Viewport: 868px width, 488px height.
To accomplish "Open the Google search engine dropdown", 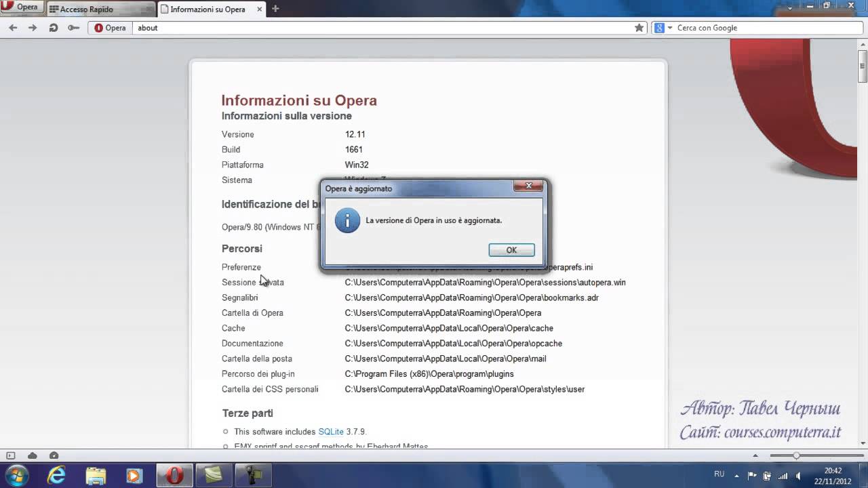I will pyautogui.click(x=663, y=28).
